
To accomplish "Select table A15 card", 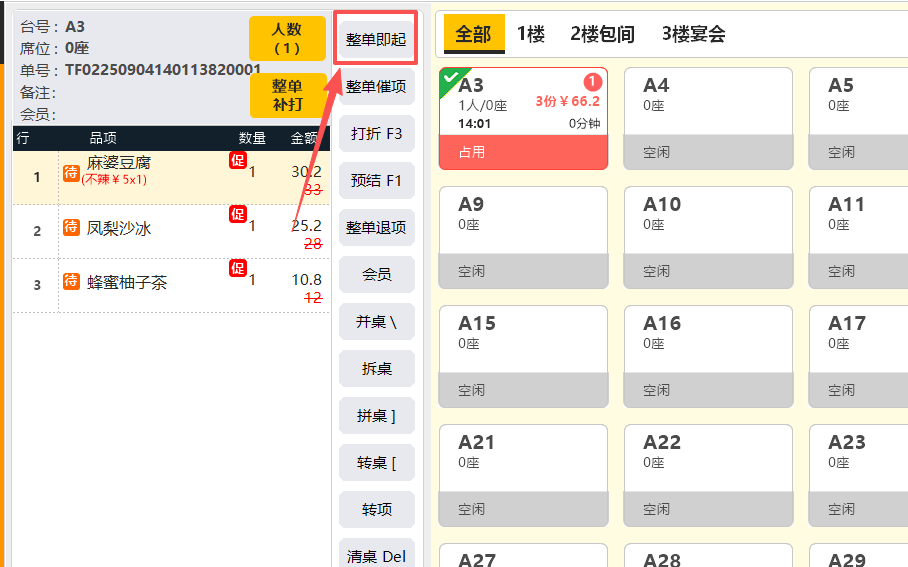I will [523, 357].
